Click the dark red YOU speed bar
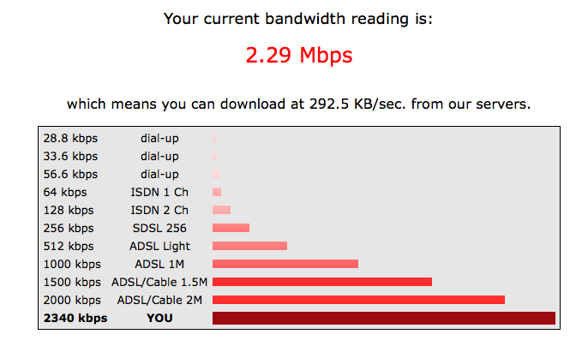 (383, 319)
